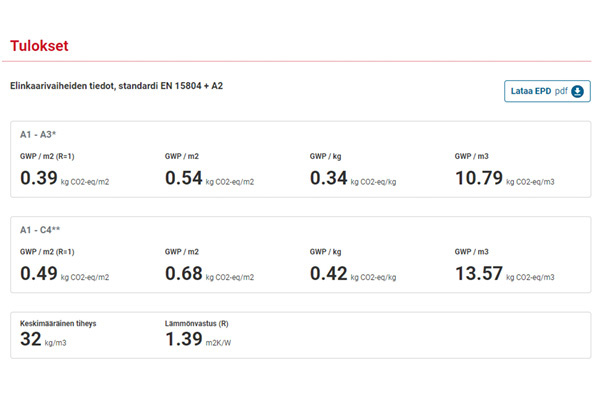Select the 0.39 GWP / m2 (R=1) value
This screenshot has width=600, height=400.
coord(38,178)
